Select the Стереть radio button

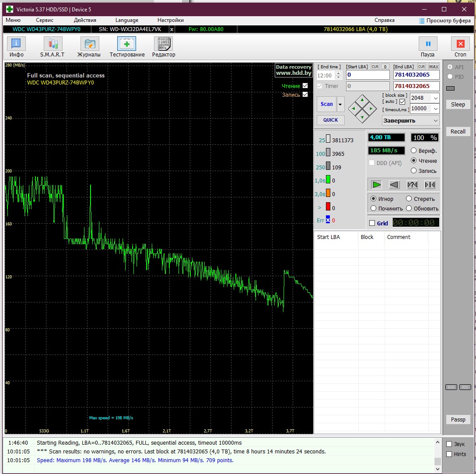(x=409, y=199)
